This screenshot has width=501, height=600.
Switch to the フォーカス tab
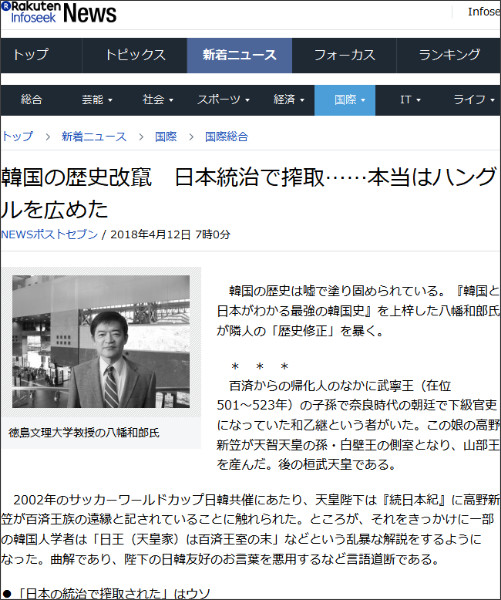(x=344, y=55)
